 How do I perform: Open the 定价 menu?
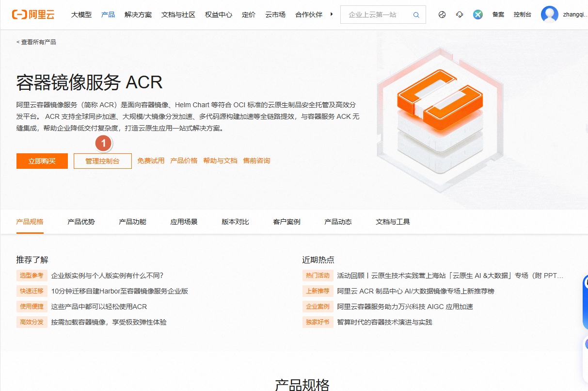click(249, 15)
